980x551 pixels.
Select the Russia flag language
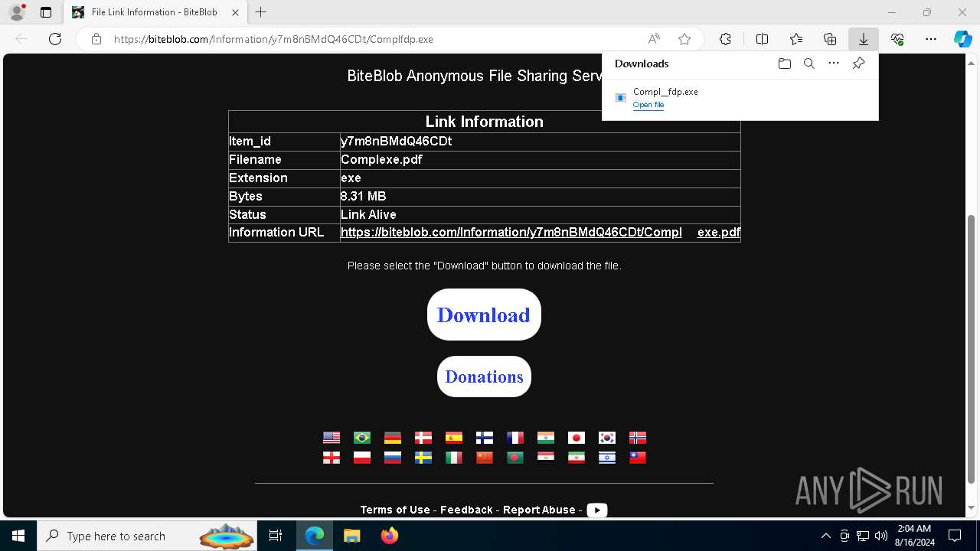point(393,458)
